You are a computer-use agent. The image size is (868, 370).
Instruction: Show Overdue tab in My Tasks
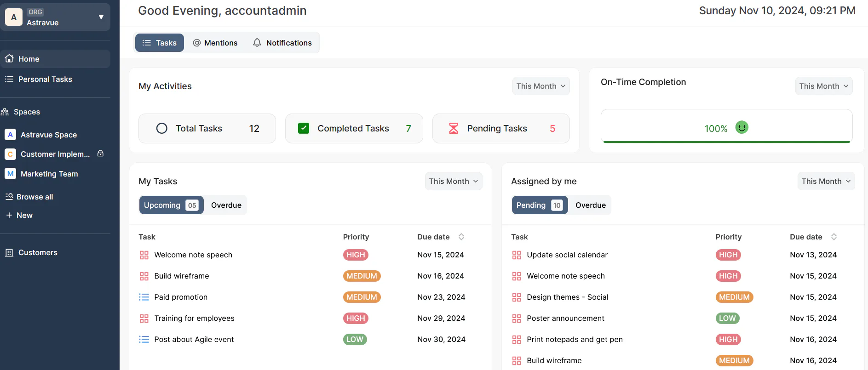226,205
